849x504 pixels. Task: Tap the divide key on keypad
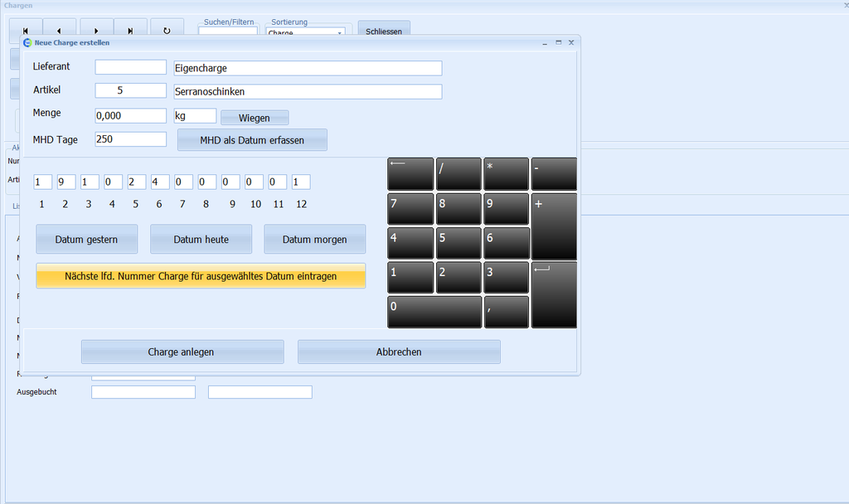pos(458,174)
